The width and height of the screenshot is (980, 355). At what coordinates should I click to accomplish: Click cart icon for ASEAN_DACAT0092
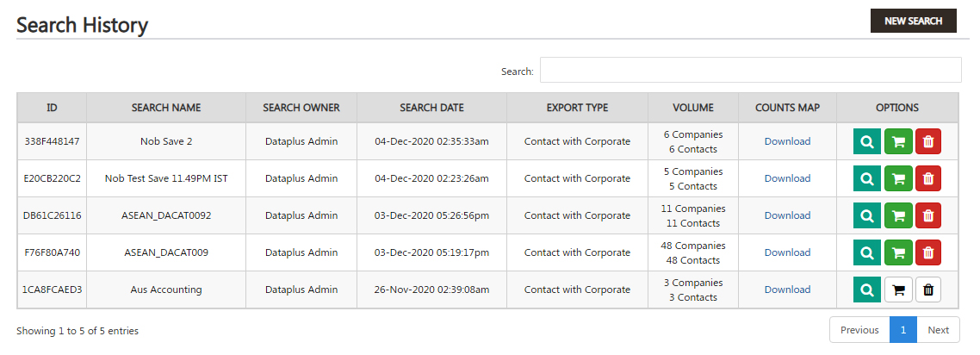[898, 215]
